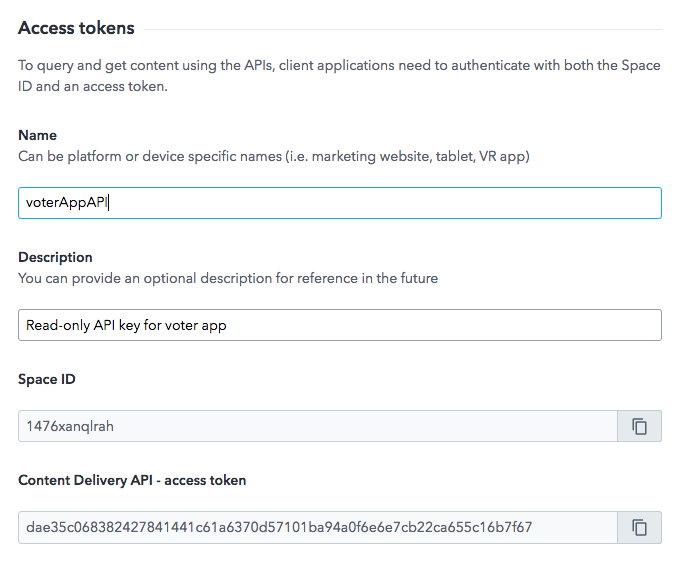Click the access token value field
The height and width of the screenshot is (568, 688).
(x=318, y=527)
